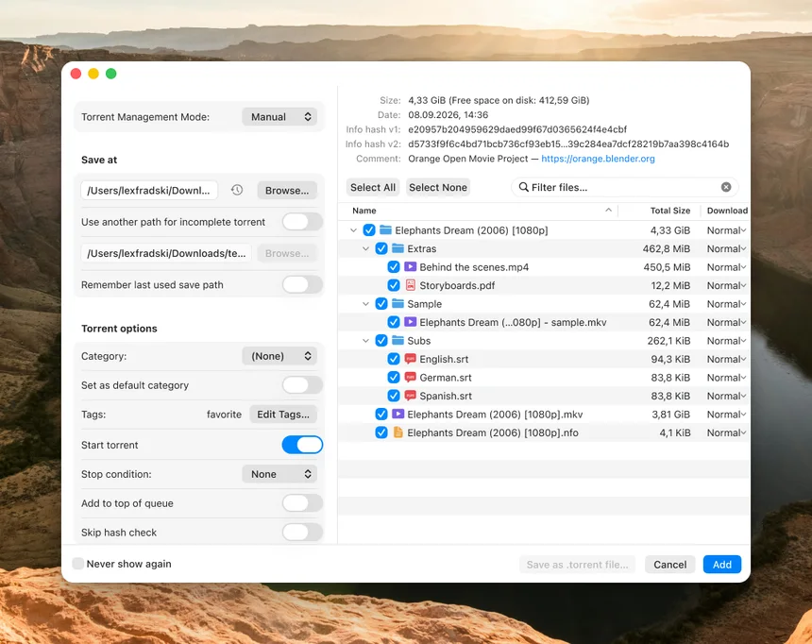Click the Spanish.srt subtitle icon
Screen dimensions: 812x644
pos(410,396)
